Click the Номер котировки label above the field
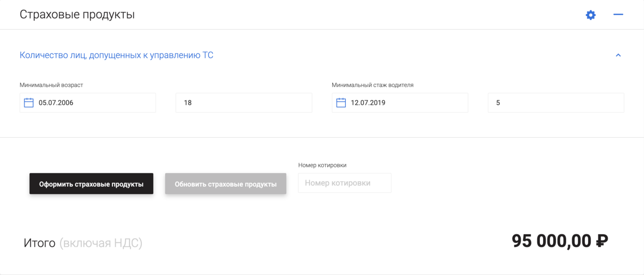The width and height of the screenshot is (644, 275). pyautogui.click(x=322, y=165)
